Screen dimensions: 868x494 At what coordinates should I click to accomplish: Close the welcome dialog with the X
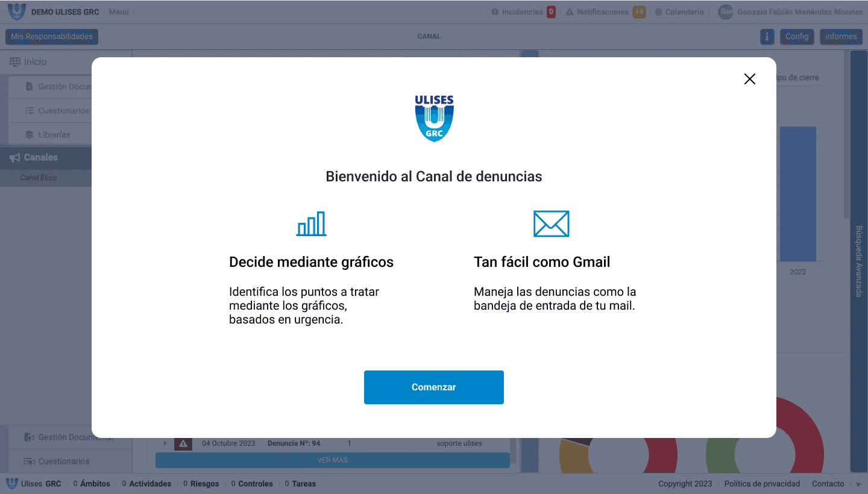(x=749, y=79)
